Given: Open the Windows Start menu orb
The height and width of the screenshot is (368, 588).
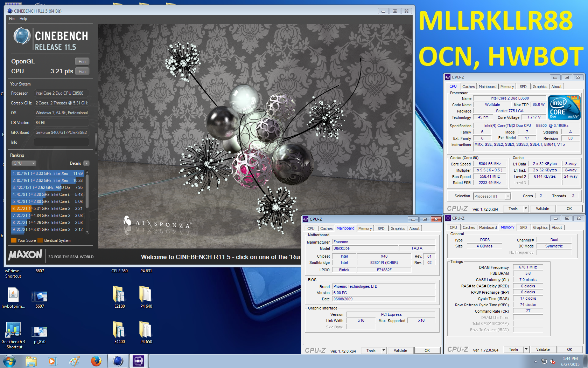Looking at the screenshot, I should point(9,361).
